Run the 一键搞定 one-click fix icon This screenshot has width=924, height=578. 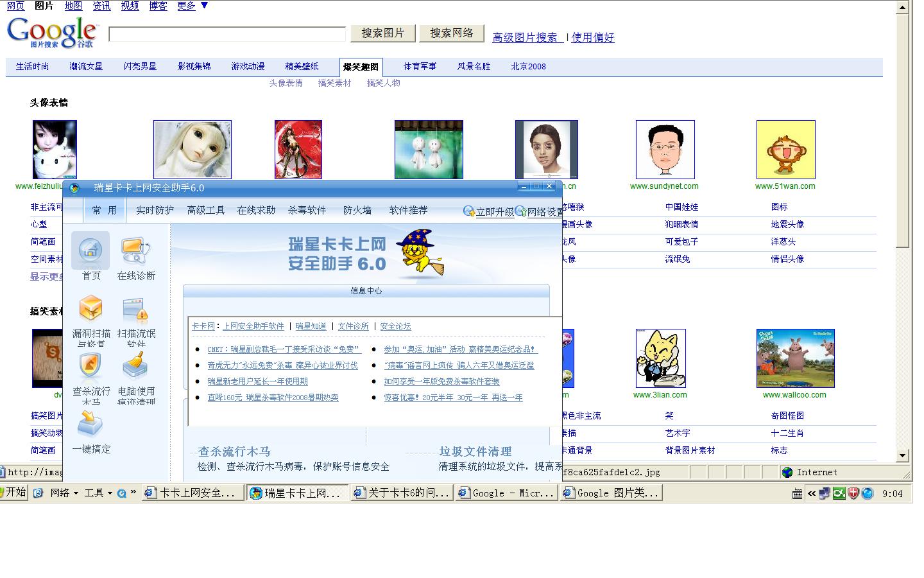click(90, 425)
